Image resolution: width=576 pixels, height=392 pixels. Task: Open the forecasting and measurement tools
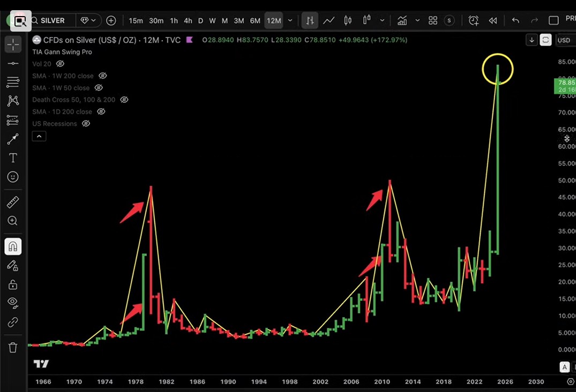tap(13, 120)
